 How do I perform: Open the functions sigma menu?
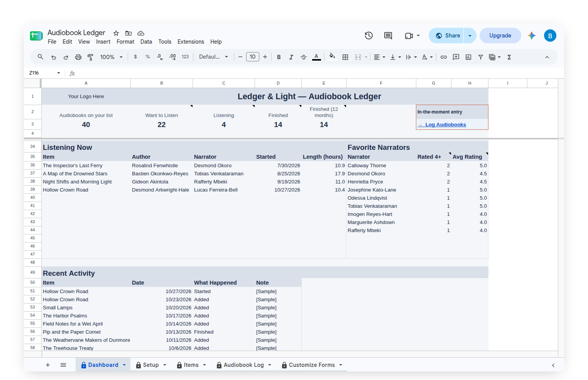(509, 57)
